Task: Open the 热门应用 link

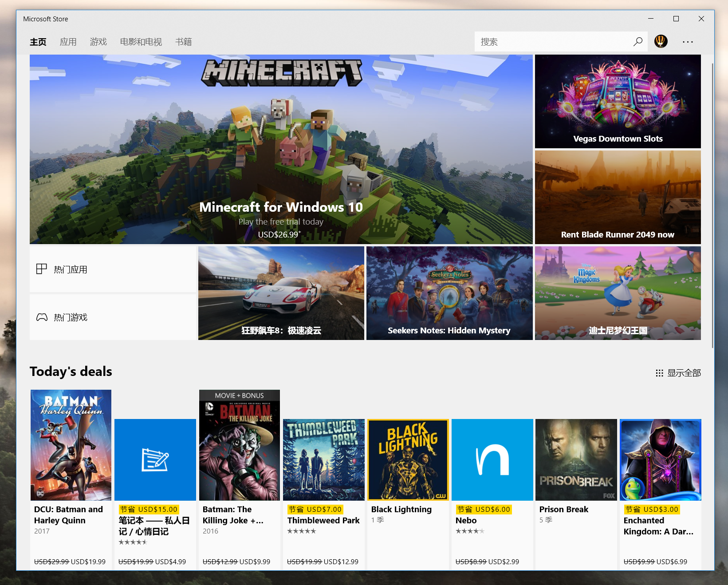Action: pos(113,269)
